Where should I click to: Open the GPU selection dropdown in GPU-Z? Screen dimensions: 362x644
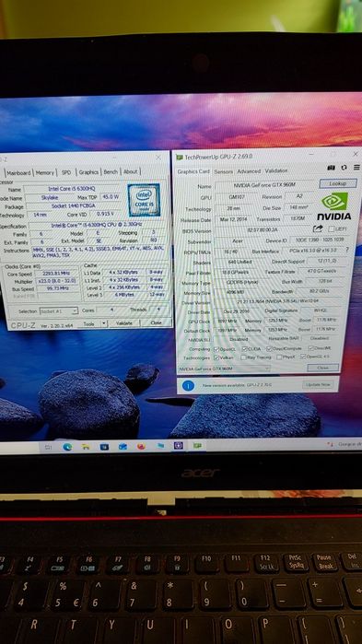pyautogui.click(x=224, y=369)
